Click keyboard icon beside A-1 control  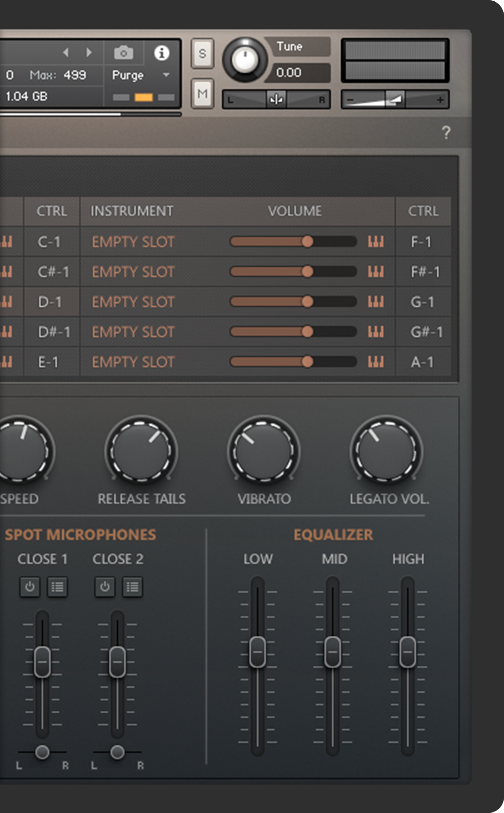pyautogui.click(x=375, y=362)
